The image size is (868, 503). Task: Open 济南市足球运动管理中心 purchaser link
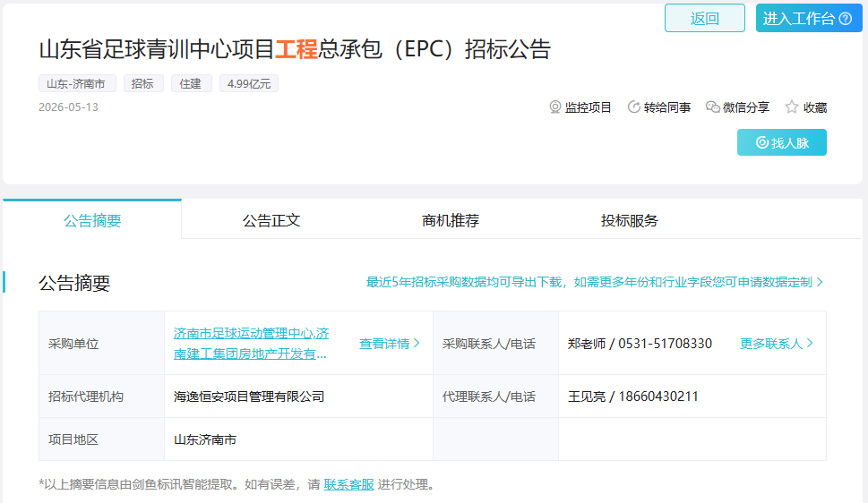coord(251,343)
